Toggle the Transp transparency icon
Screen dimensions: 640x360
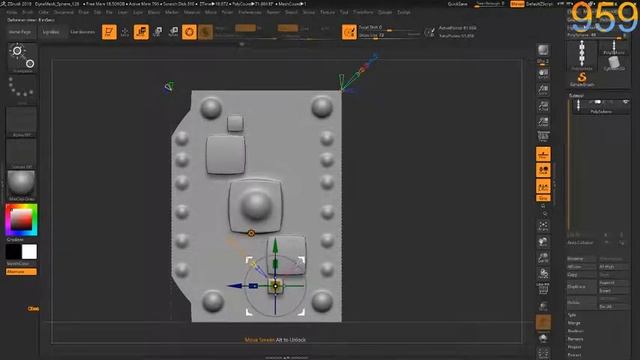[x=543, y=306]
